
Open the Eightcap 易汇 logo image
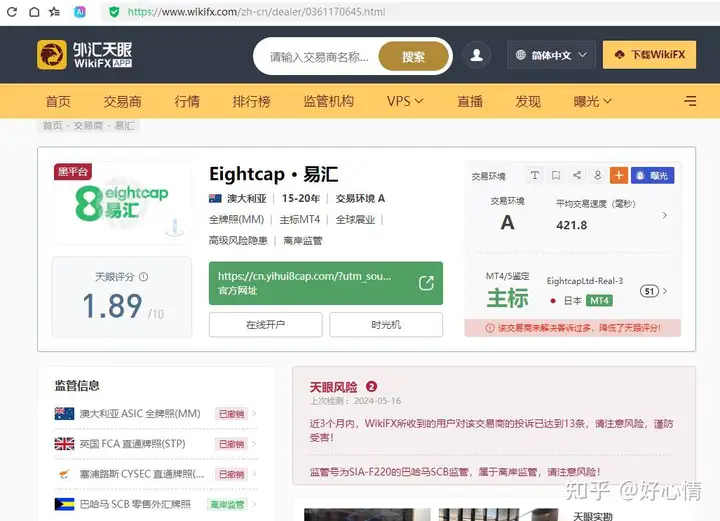click(x=122, y=202)
